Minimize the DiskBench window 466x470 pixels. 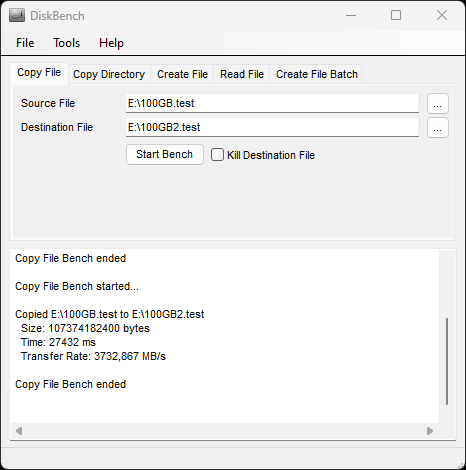(351, 15)
